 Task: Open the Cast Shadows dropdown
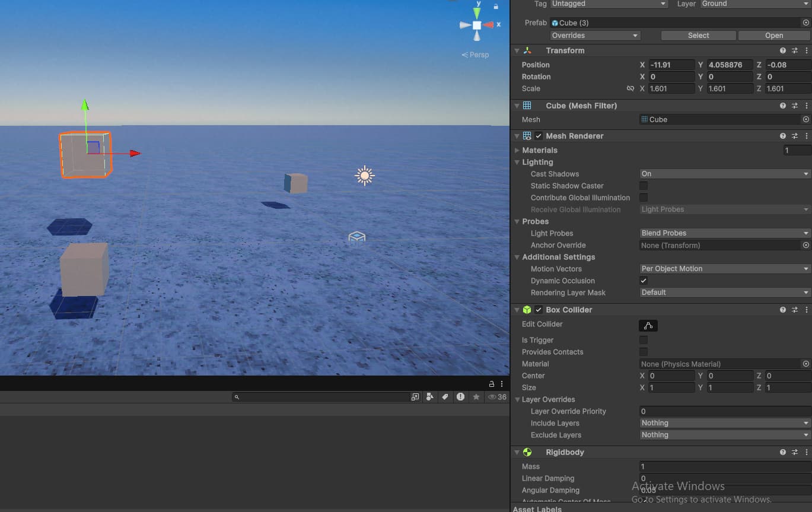(724, 174)
